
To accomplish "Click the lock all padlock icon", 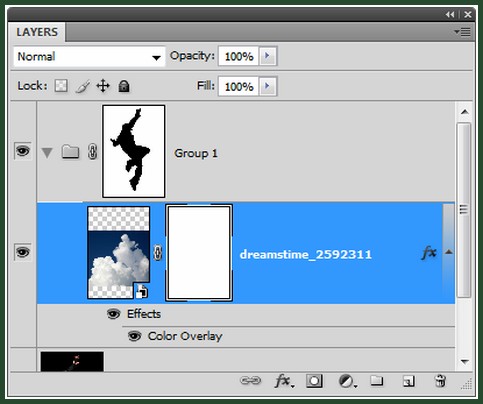I will click(x=124, y=86).
